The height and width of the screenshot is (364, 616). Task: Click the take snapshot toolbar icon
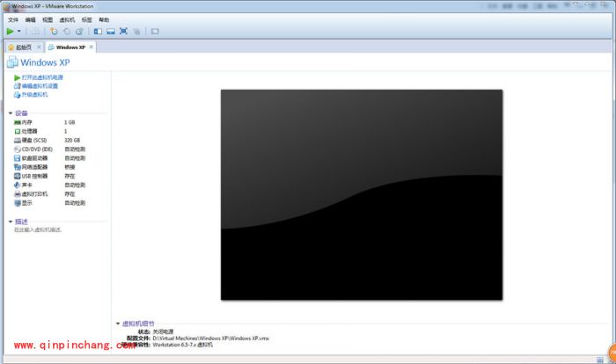click(55, 32)
